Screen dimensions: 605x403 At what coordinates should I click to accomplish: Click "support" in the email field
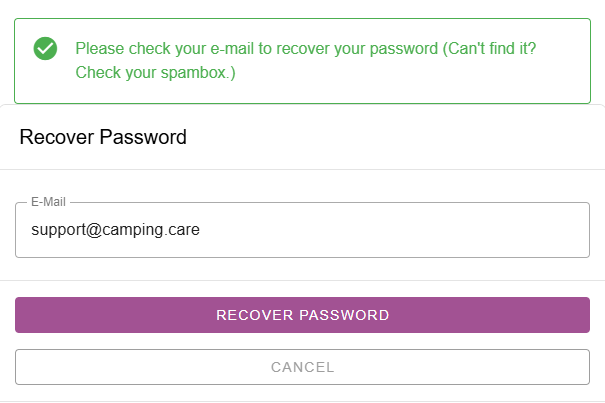tap(58, 230)
